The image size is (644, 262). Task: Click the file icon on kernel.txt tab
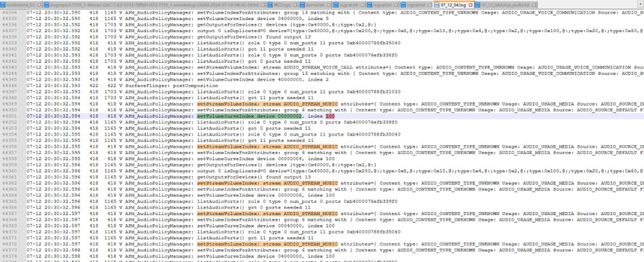pos(303,5)
